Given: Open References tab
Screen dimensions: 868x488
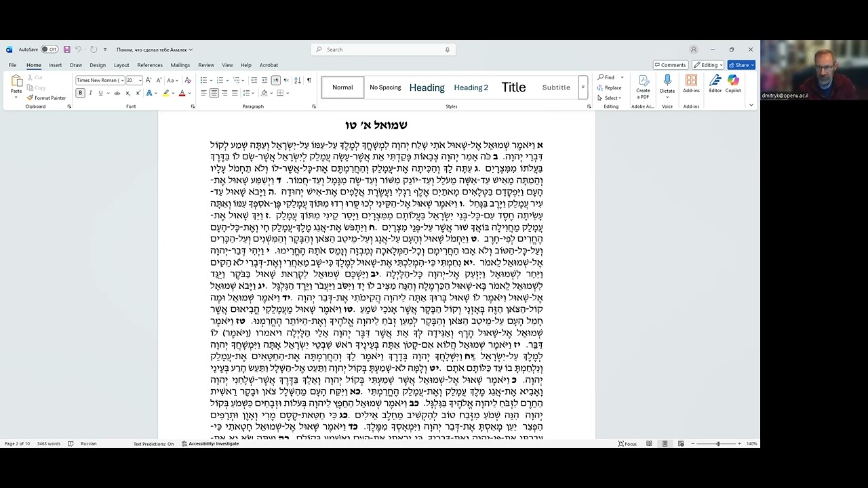Looking at the screenshot, I should click(150, 65).
